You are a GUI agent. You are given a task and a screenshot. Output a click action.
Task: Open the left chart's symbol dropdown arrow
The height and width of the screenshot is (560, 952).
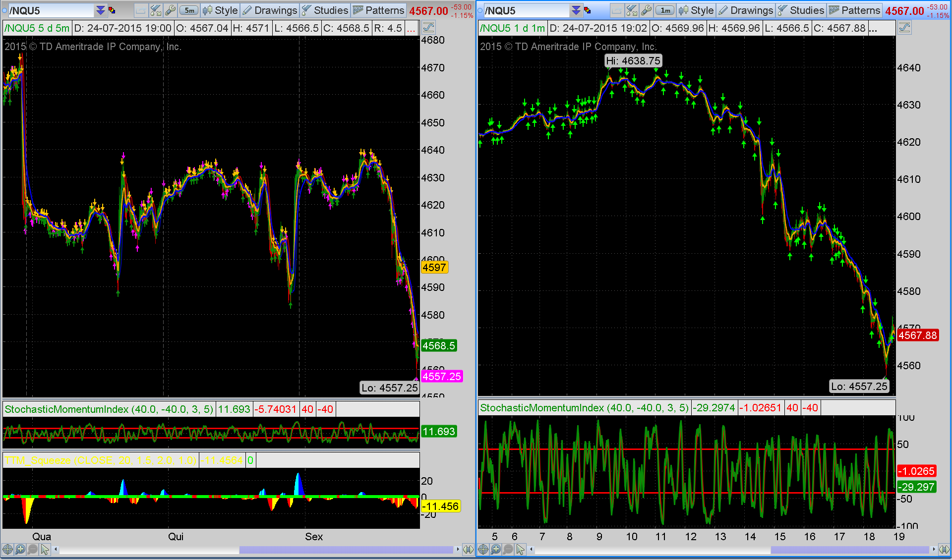coord(100,10)
